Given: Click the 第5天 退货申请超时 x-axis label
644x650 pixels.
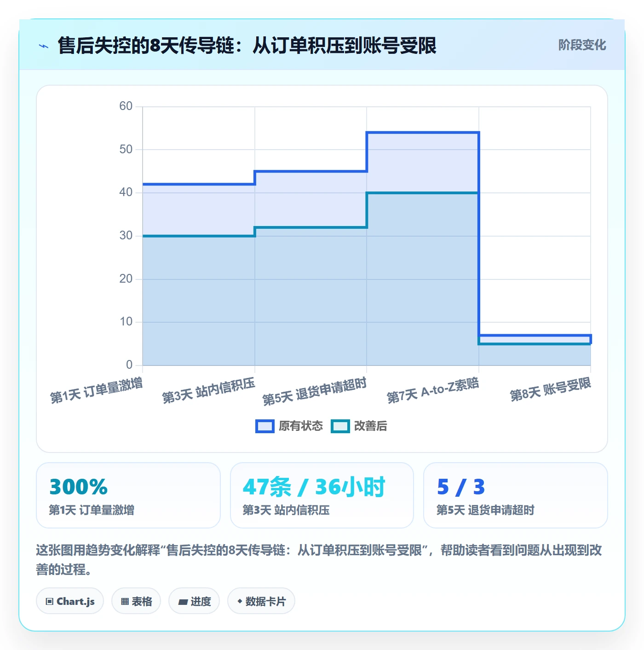Looking at the screenshot, I should (315, 391).
